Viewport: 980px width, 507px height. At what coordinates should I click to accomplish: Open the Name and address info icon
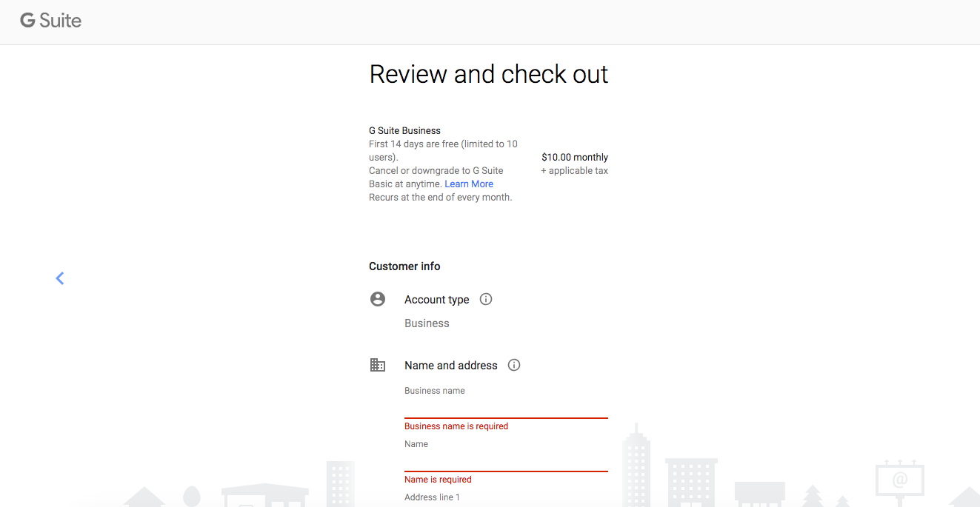pyautogui.click(x=514, y=365)
